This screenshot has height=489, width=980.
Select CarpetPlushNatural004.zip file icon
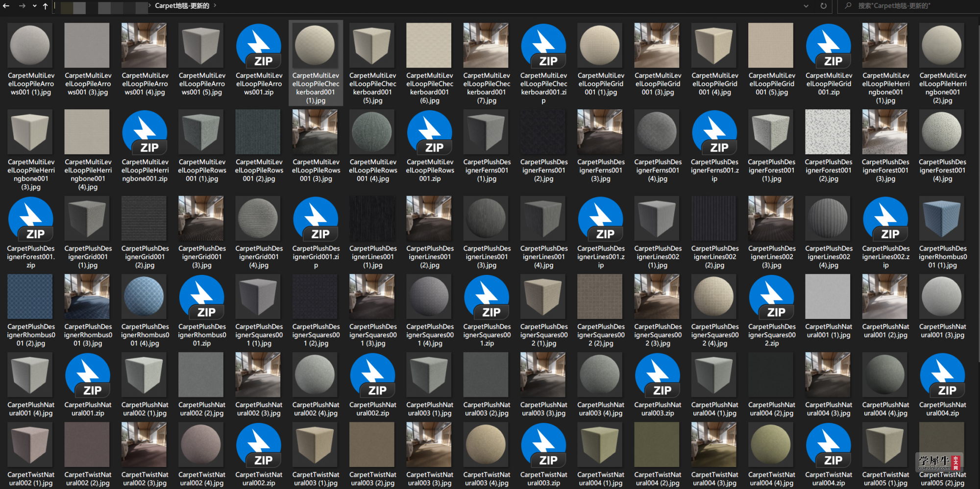942,375
